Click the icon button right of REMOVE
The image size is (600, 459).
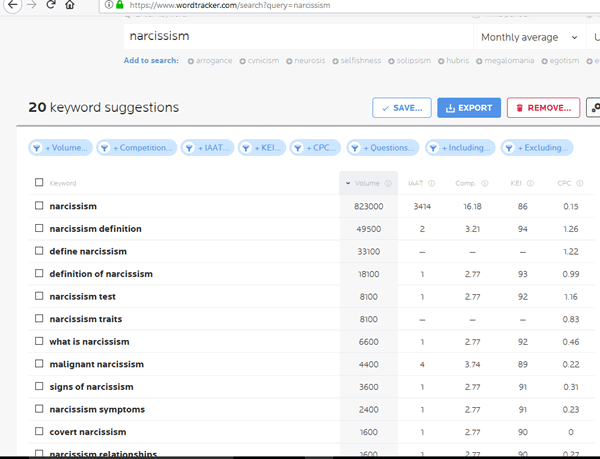point(593,108)
